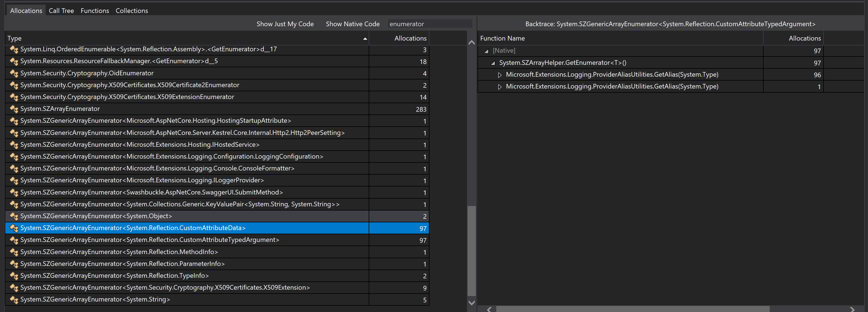This screenshot has width=868, height=312.
Task: Click the icon for SZGenericArrayEnumerator<System.Object> row
Action: coord(14,216)
